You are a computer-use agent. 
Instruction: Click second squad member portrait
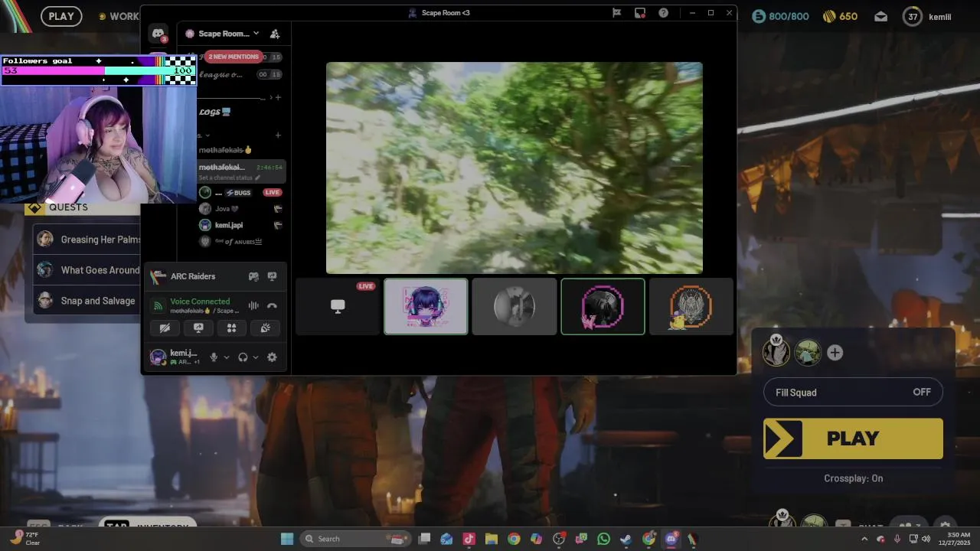tap(808, 353)
